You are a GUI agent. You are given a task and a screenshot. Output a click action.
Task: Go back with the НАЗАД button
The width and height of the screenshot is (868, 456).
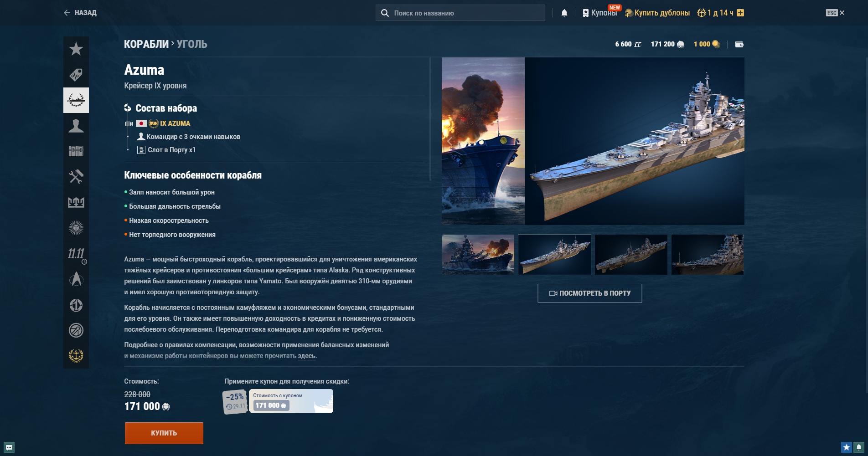pyautogui.click(x=80, y=13)
